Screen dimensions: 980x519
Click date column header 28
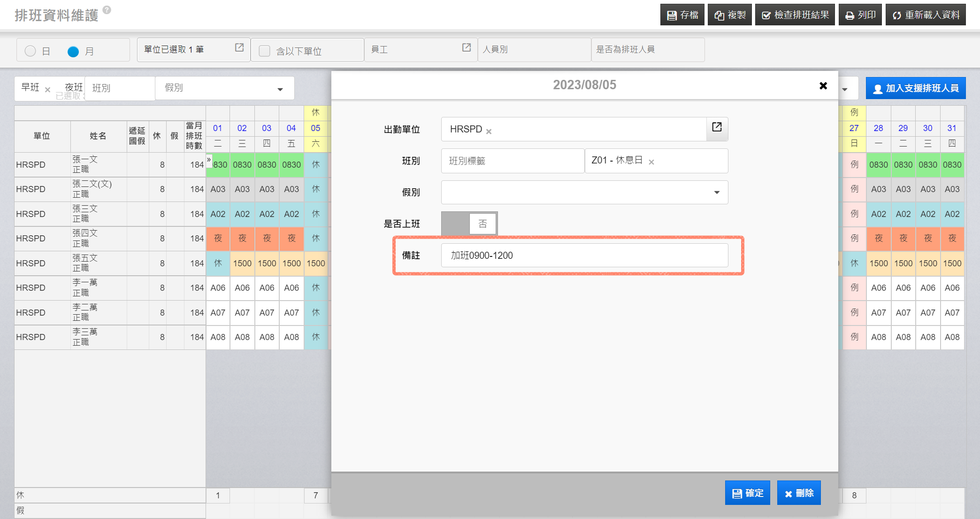(878, 128)
